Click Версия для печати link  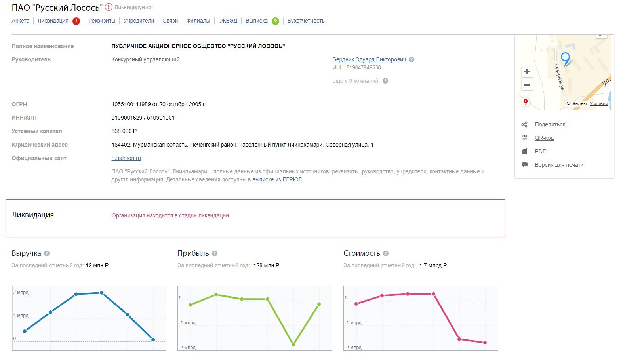pos(559,165)
